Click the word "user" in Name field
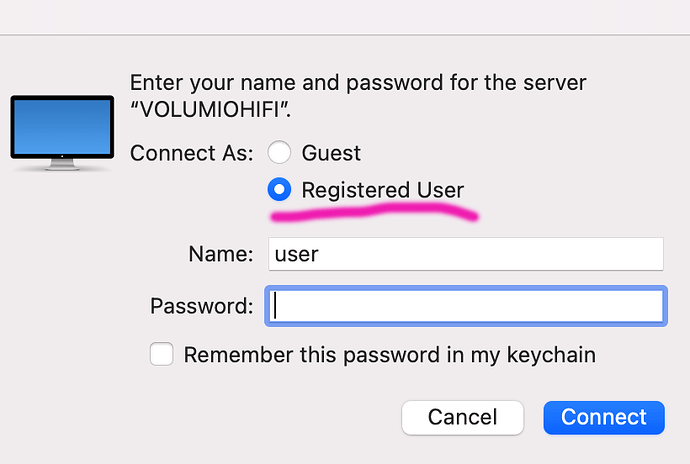690x464 pixels. pyautogui.click(x=296, y=254)
